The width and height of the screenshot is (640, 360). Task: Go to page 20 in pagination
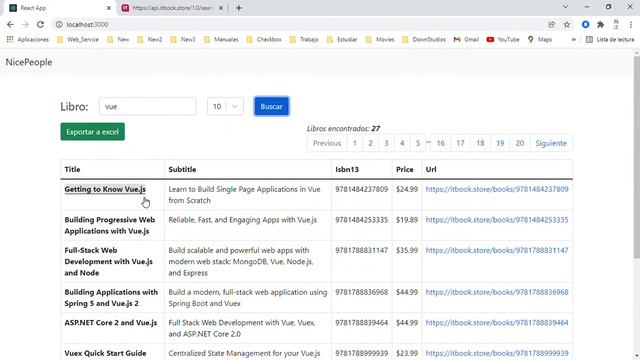tap(520, 143)
